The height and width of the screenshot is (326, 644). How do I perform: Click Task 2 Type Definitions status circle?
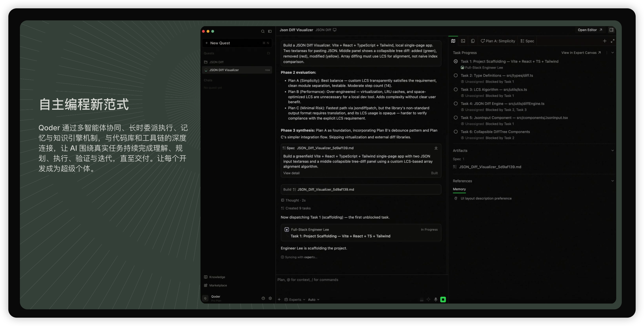pyautogui.click(x=456, y=75)
